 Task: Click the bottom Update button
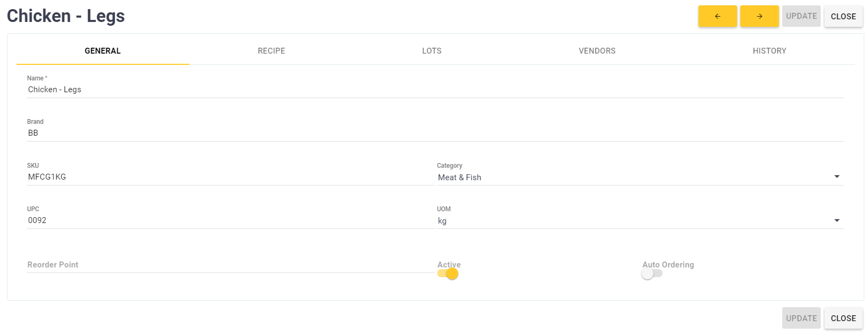click(x=801, y=318)
